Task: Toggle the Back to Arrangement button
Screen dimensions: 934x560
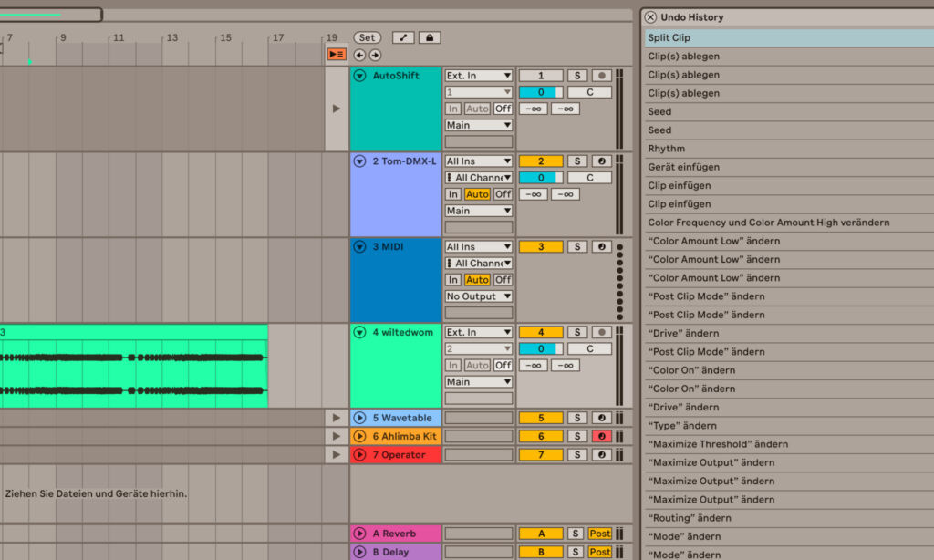Action: (337, 55)
